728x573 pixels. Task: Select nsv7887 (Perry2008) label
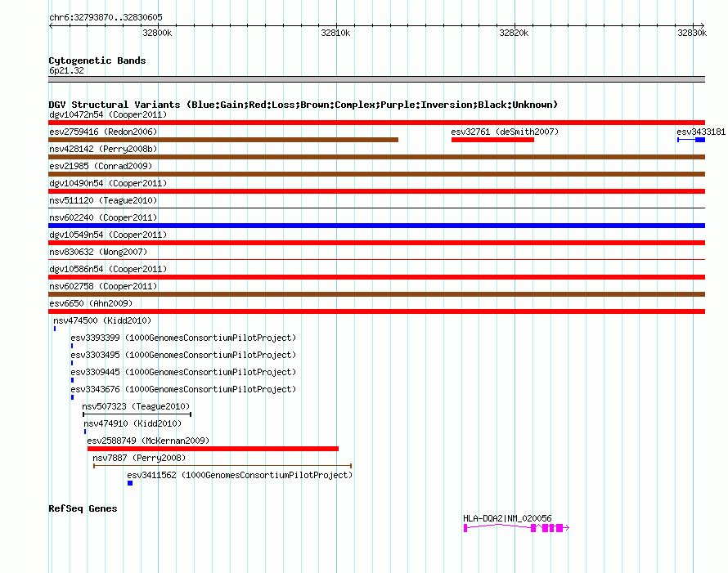tap(139, 458)
